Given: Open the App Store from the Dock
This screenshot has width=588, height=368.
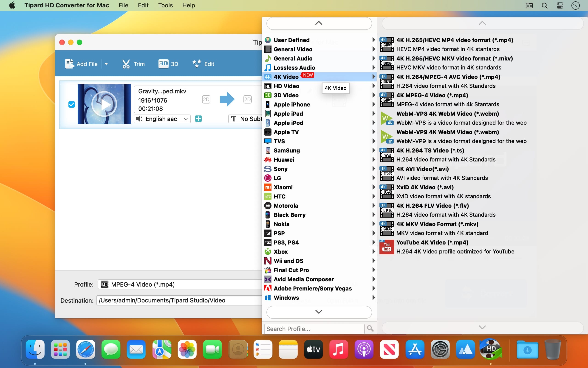Looking at the screenshot, I should coord(415,350).
